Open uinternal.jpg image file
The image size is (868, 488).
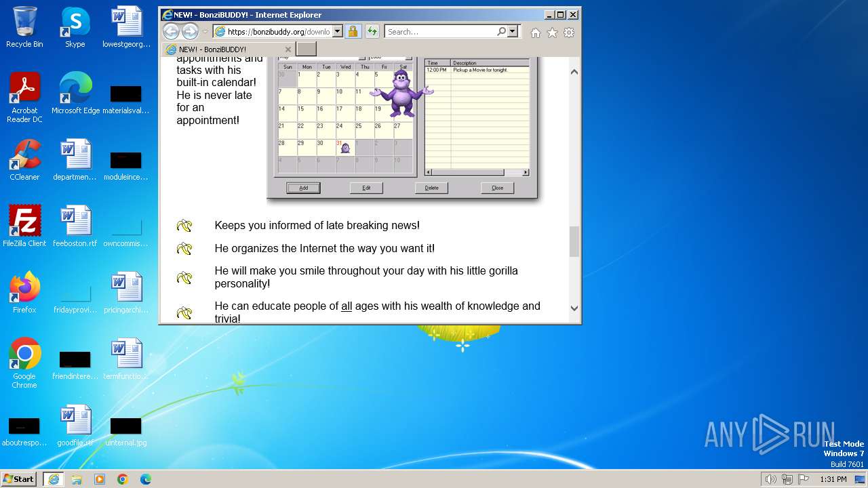point(126,430)
